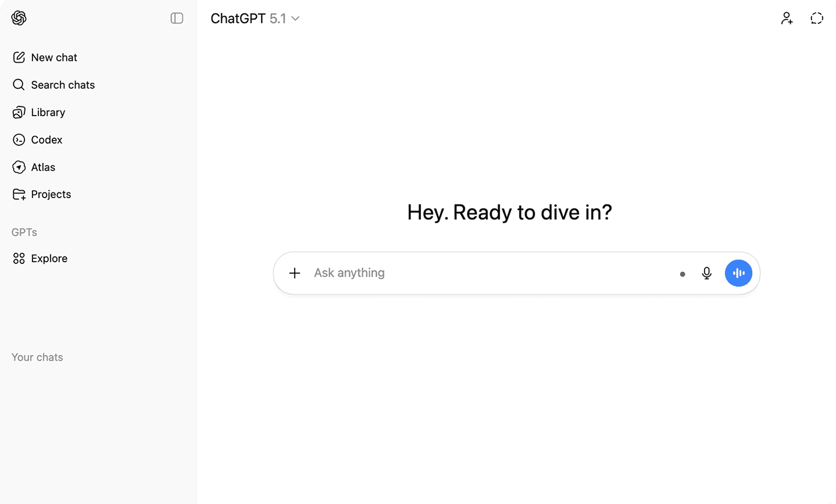
Task: Start voice mode with the blue waveform button
Action: click(738, 273)
